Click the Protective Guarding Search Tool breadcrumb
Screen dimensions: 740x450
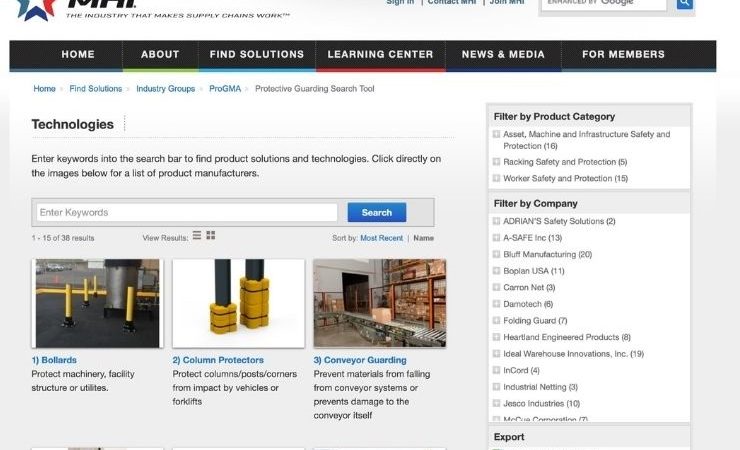pyautogui.click(x=315, y=89)
